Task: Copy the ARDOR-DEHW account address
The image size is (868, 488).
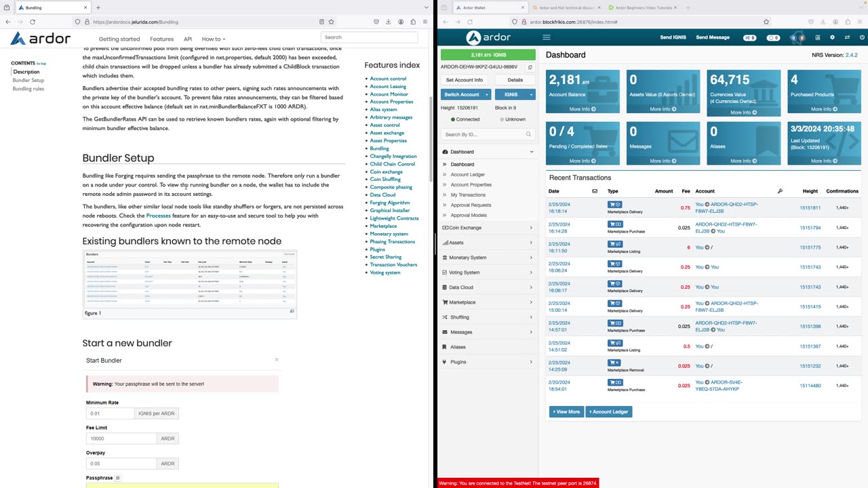Action: pyautogui.click(x=530, y=67)
